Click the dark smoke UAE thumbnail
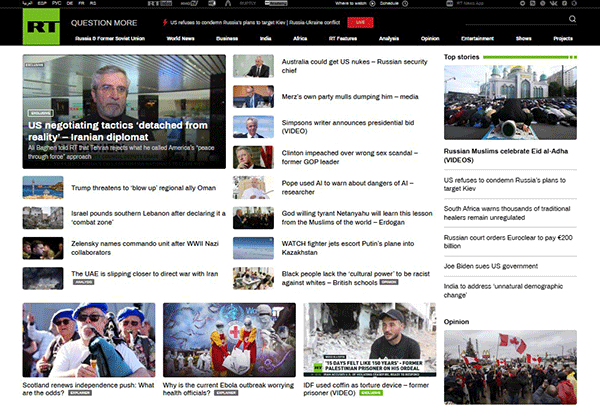 coord(43,278)
